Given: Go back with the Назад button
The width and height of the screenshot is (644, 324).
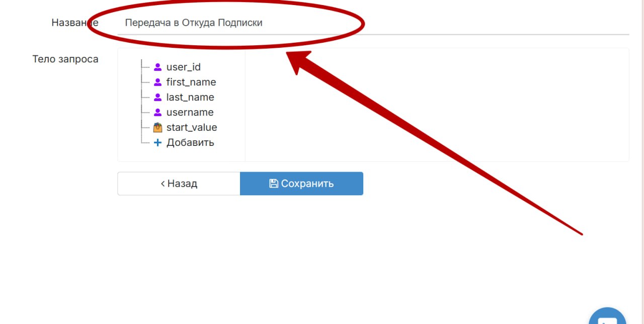Looking at the screenshot, I should (x=179, y=184).
